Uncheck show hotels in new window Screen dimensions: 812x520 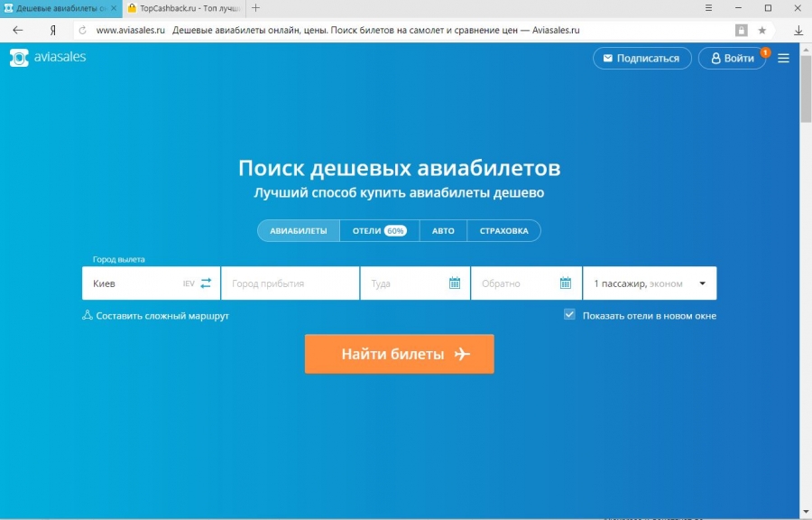point(569,315)
